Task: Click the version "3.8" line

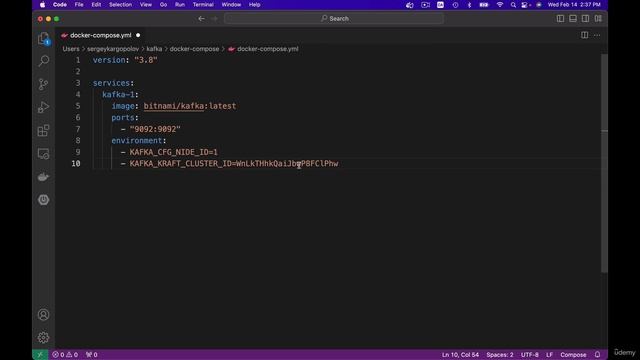Action: click(x=125, y=60)
